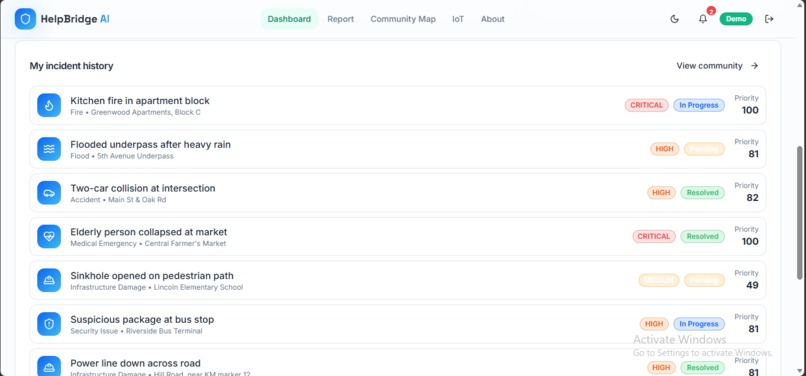The width and height of the screenshot is (806, 376).
Task: Click the hard-hat icon for Power line down
Action: [49, 367]
